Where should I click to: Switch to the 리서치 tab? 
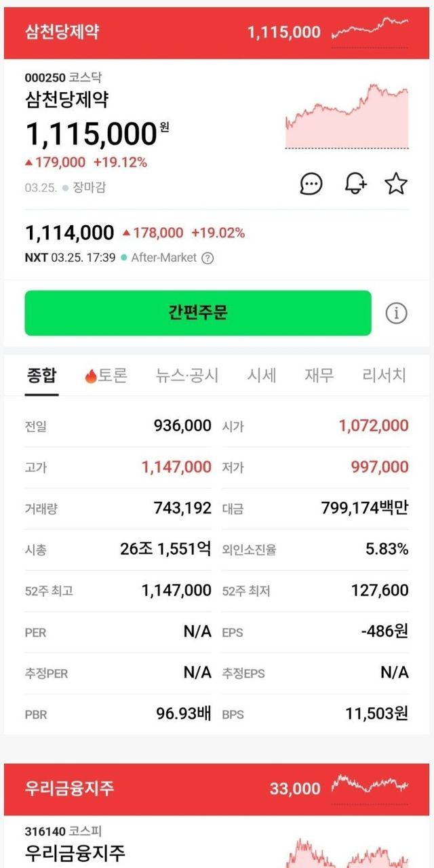click(x=384, y=375)
